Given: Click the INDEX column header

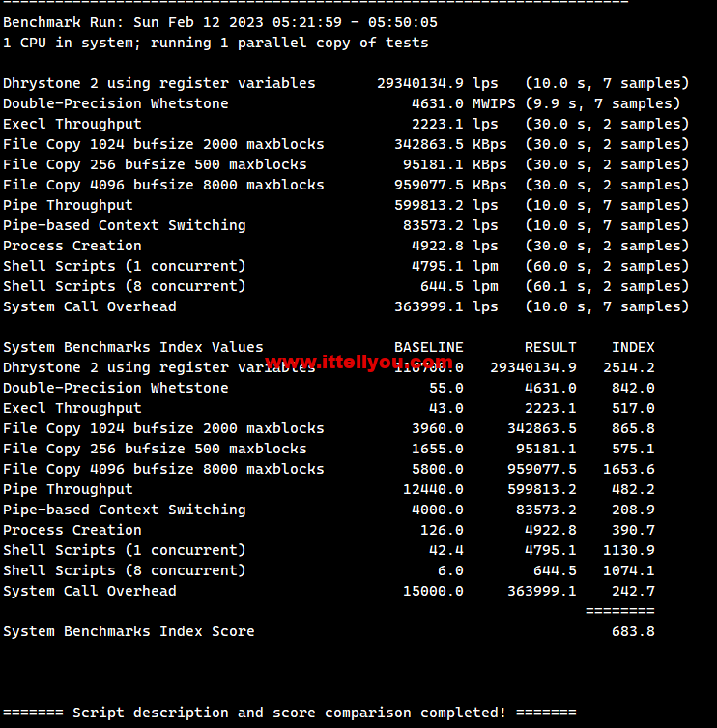Looking at the screenshot, I should [x=632, y=347].
